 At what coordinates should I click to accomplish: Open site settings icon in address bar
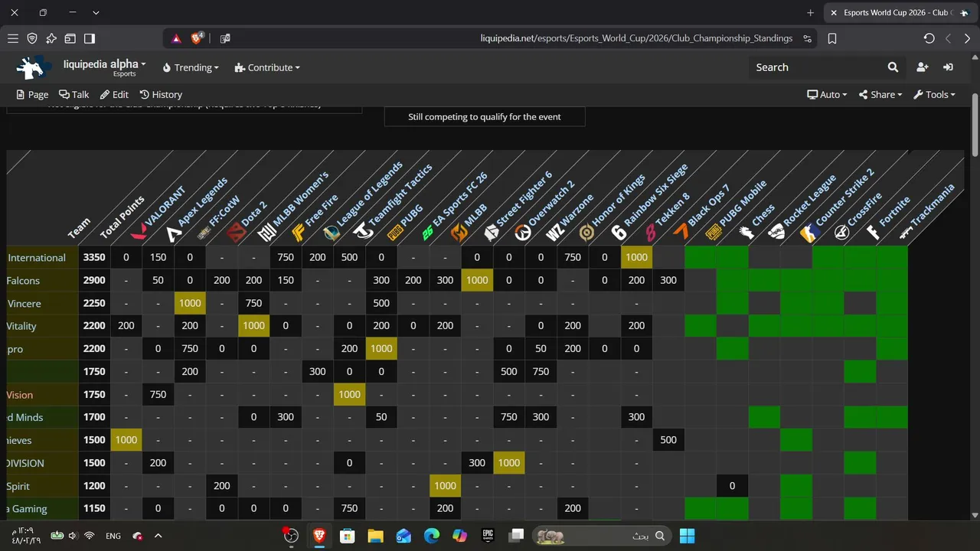[x=808, y=38]
